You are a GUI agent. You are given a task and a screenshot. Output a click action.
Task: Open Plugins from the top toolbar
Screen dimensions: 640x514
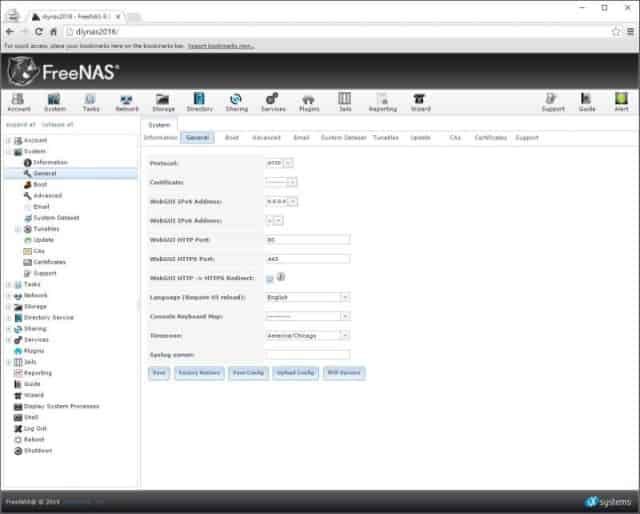(x=309, y=102)
